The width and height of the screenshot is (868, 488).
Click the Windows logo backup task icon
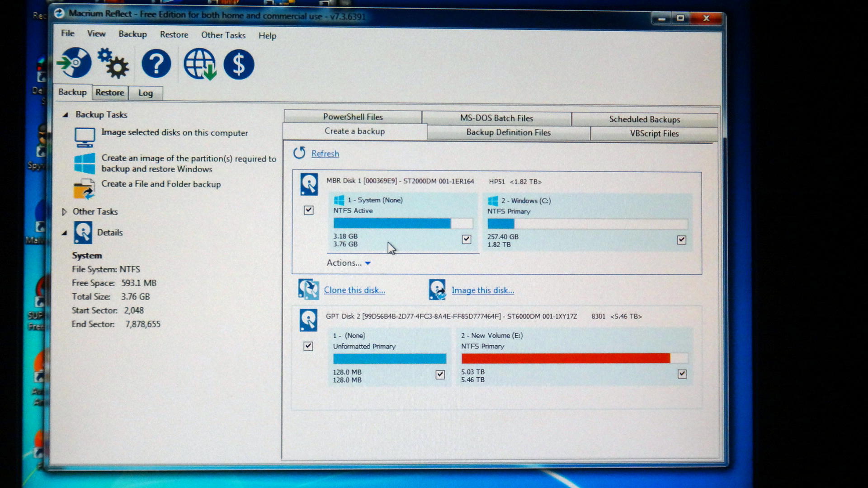tap(85, 163)
